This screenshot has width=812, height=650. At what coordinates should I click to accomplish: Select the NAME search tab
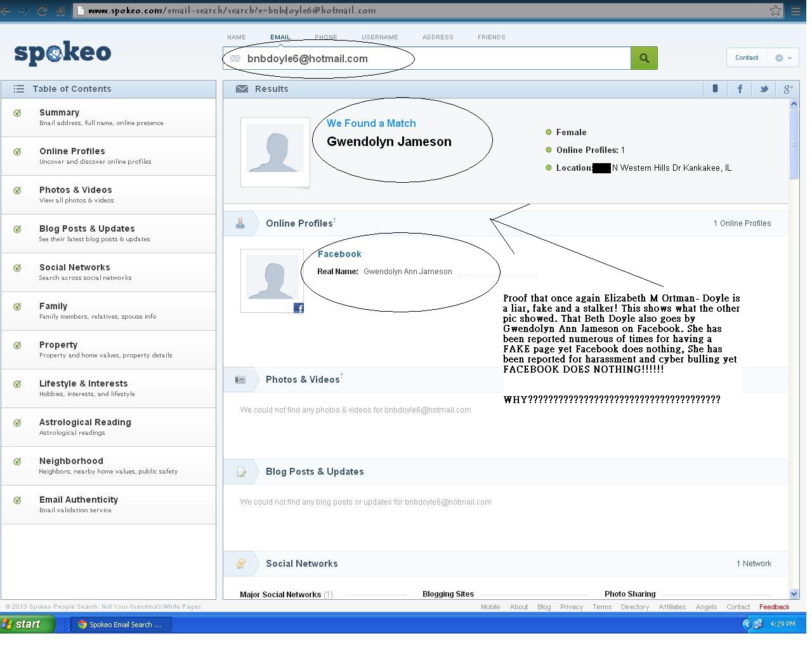pos(237,37)
